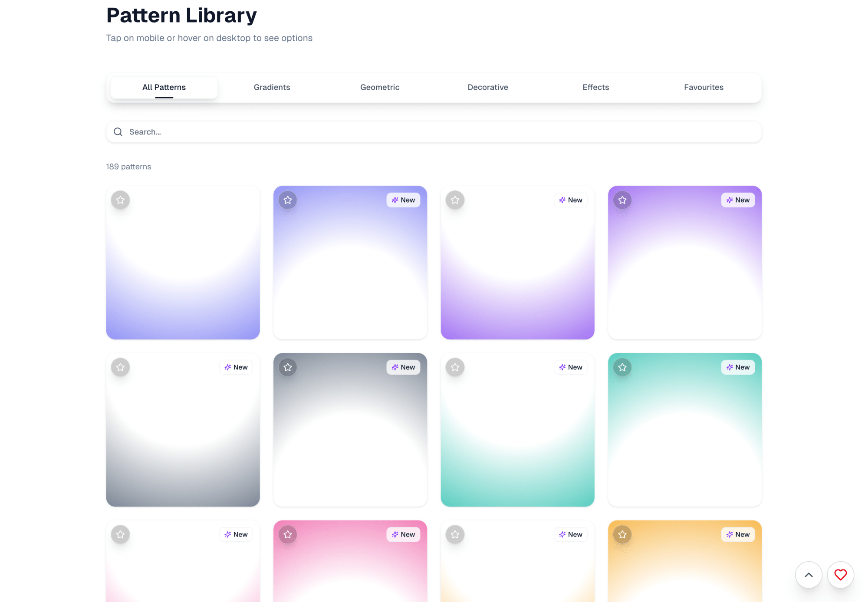Star the teal top-glow pattern card
The image size is (868, 602).
pos(622,367)
